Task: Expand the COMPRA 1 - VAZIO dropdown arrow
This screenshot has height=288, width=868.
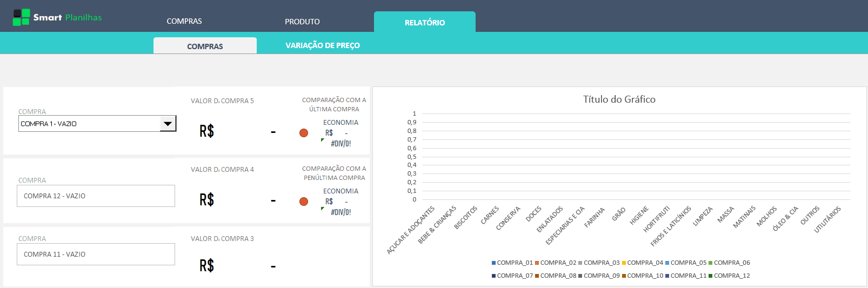Action: point(168,124)
